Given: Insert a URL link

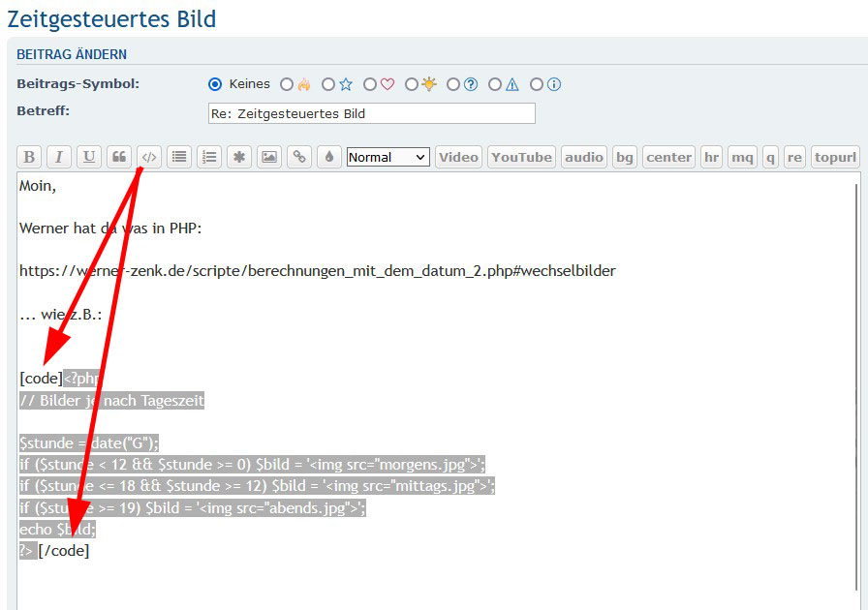Looking at the screenshot, I should click(x=299, y=157).
